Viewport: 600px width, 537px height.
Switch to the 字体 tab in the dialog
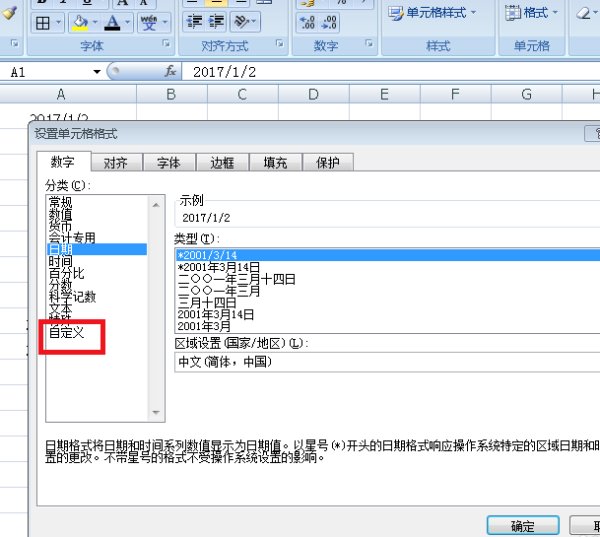tap(169, 163)
